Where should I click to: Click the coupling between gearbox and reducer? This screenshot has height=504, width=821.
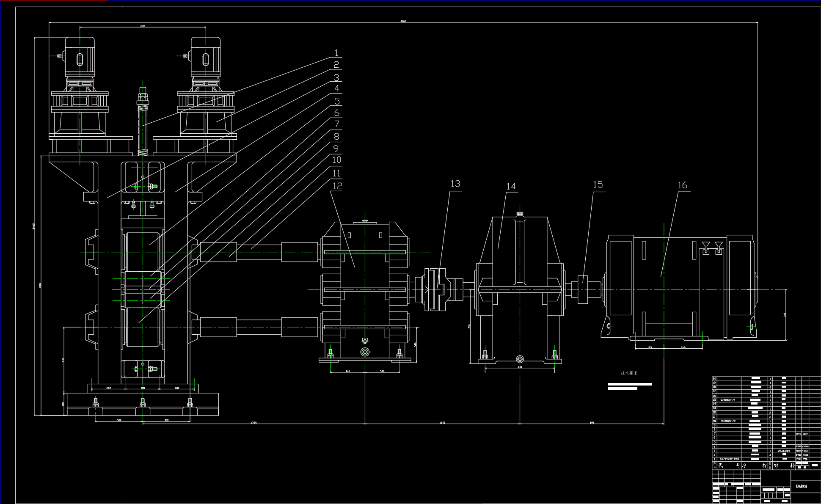436,289
